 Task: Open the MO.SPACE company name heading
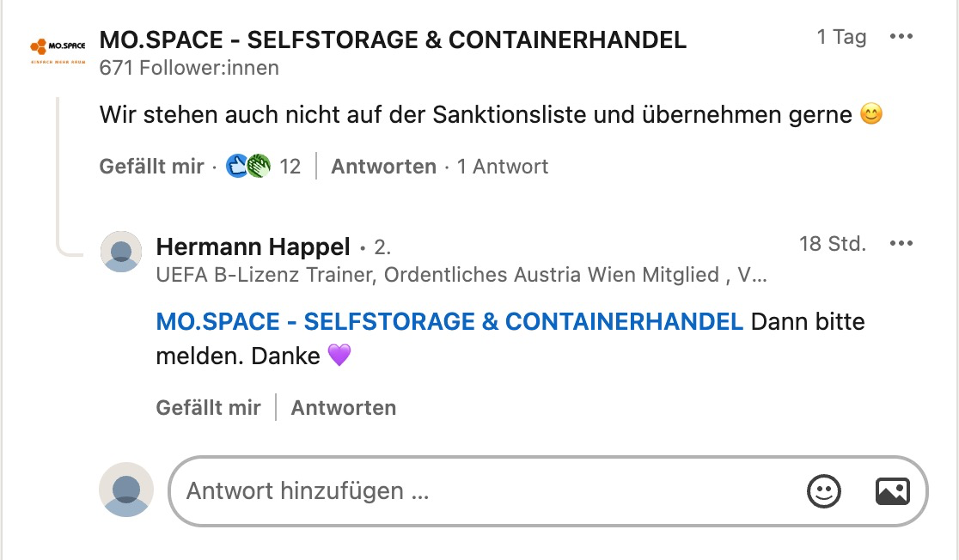(x=393, y=39)
